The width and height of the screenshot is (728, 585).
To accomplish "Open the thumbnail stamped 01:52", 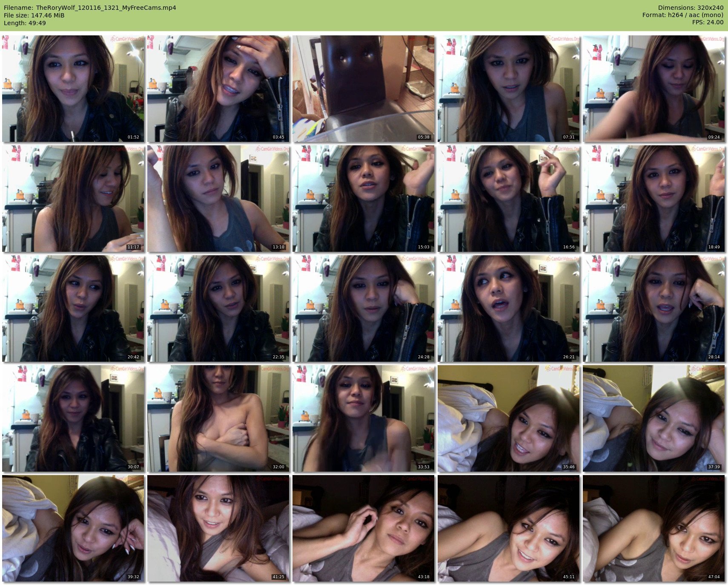I will click(73, 89).
